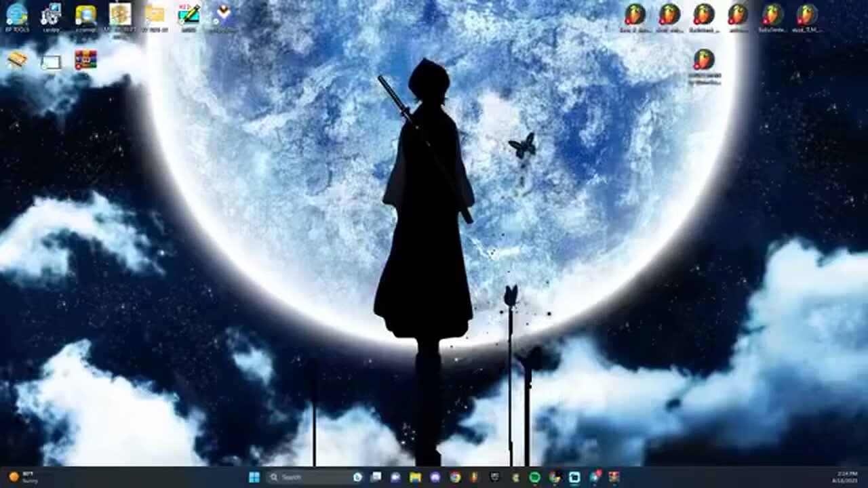Select the globe shortcut icon on the desktop
The width and height of the screenshot is (868, 488).
16,14
